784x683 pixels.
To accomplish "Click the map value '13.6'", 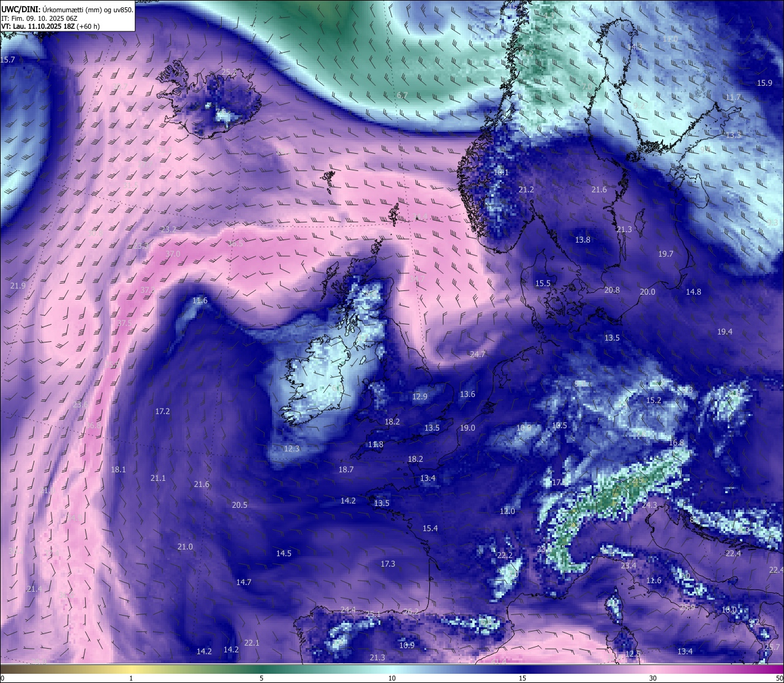I will click(x=467, y=394).
